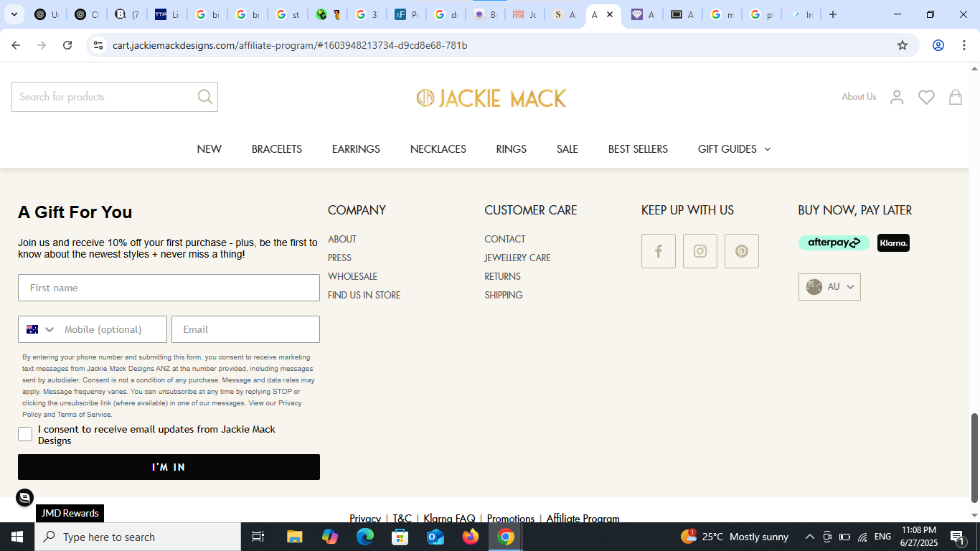Open Affiliate Program footer link
This screenshot has height=551, width=980.
point(583,518)
